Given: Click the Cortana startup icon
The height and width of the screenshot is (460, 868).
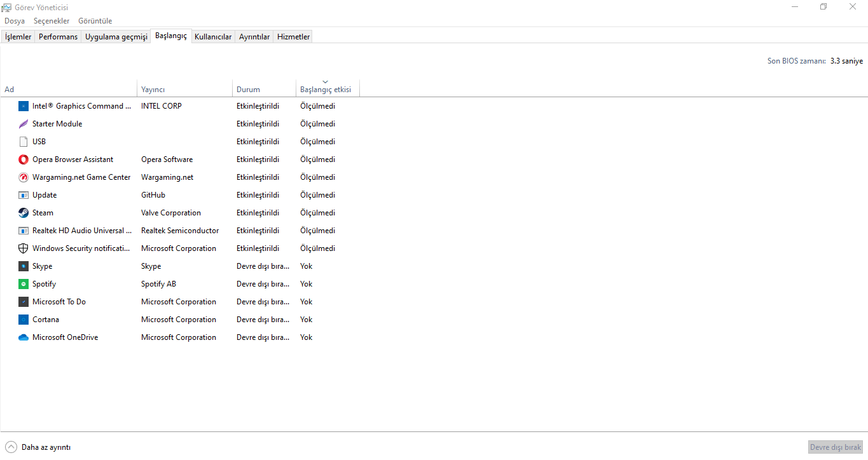Looking at the screenshot, I should (24, 320).
